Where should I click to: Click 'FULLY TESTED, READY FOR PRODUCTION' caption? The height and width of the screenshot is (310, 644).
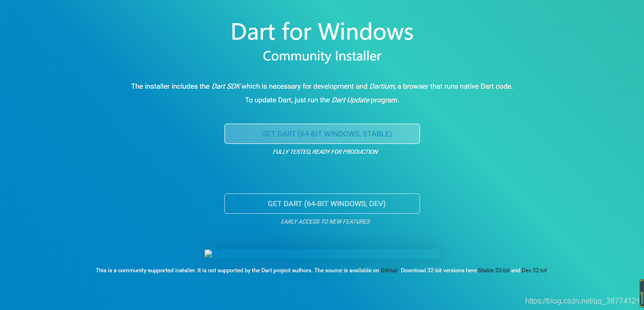tap(325, 152)
